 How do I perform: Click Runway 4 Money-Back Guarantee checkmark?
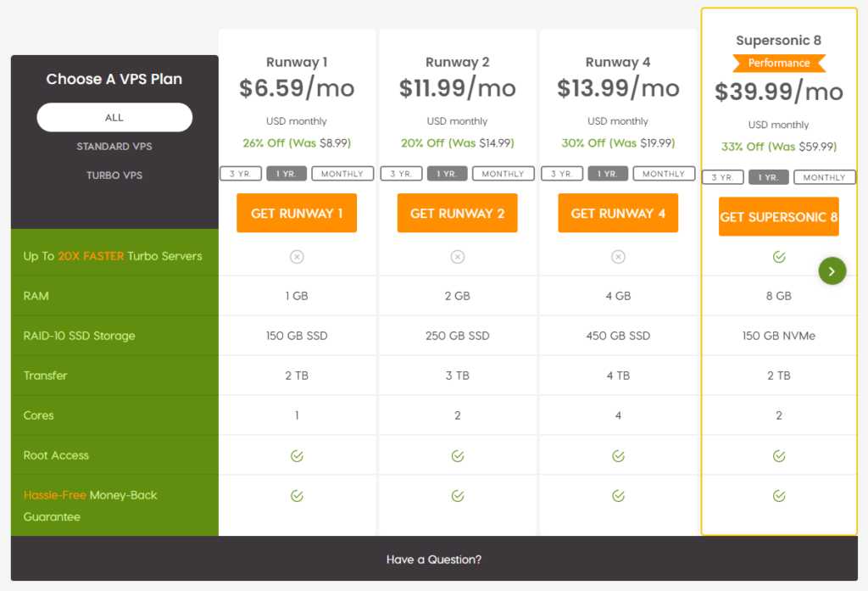pyautogui.click(x=618, y=496)
